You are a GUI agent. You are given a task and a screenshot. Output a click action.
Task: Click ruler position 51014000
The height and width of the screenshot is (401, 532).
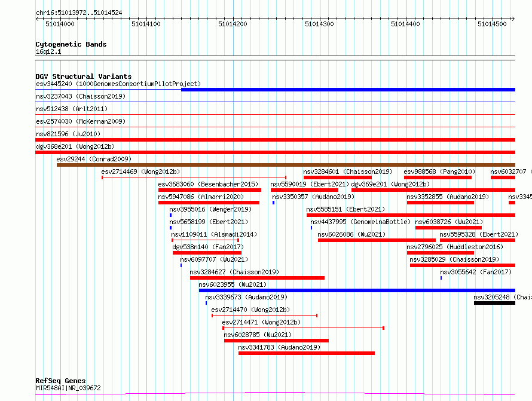pyautogui.click(x=60, y=24)
